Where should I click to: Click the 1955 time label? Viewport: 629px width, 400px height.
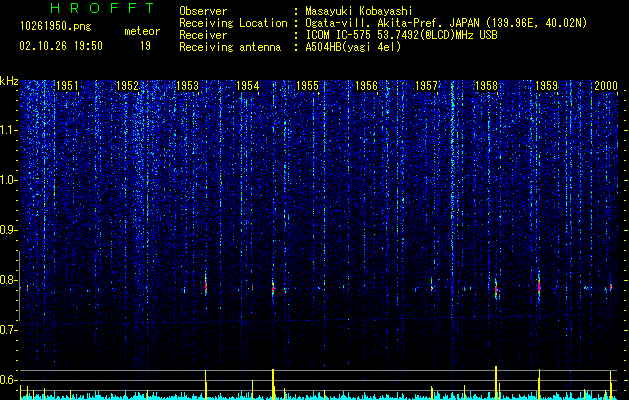point(307,86)
